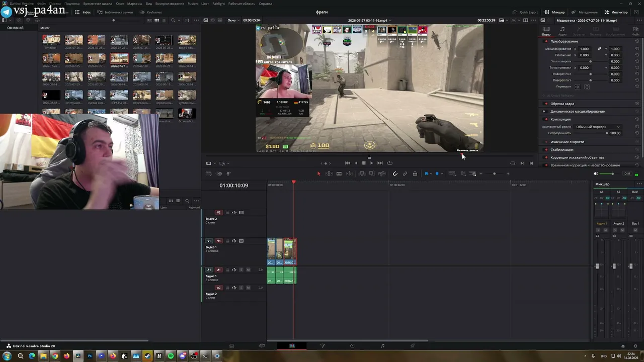Open the flag color dropdown arrow
644x362 pixels.
431,174
